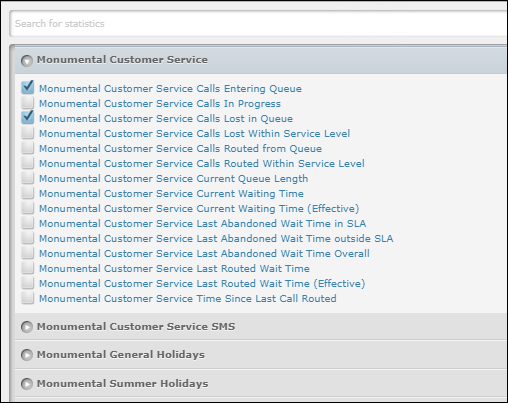Enable Calls In Progress checkbox
The image size is (508, 403).
(x=28, y=103)
